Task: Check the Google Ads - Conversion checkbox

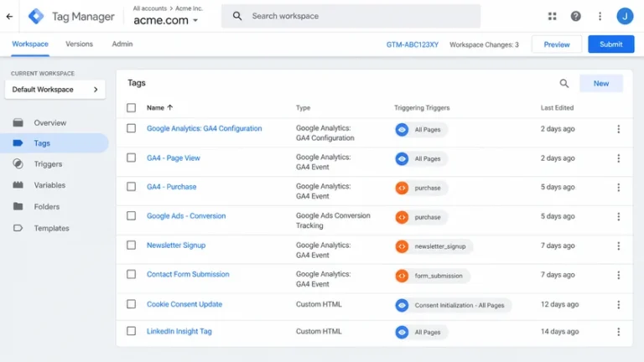Action: click(x=131, y=216)
